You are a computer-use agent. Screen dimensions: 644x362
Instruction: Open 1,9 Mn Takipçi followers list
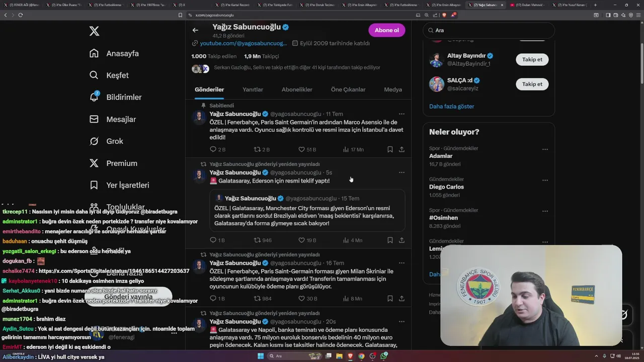point(261,56)
